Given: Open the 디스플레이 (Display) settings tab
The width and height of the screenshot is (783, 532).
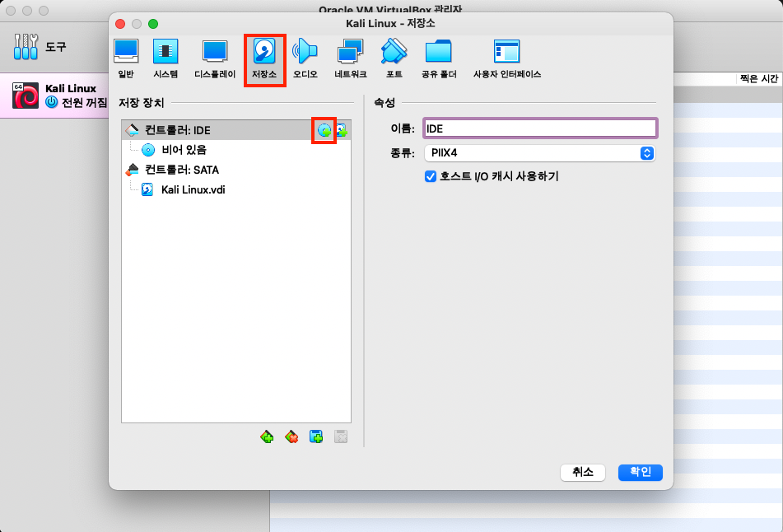Looking at the screenshot, I should coord(215,59).
